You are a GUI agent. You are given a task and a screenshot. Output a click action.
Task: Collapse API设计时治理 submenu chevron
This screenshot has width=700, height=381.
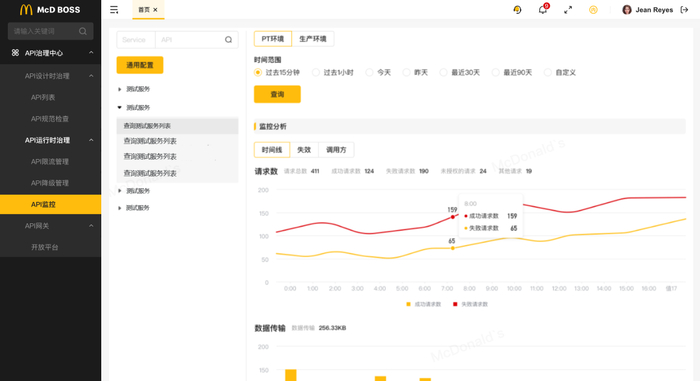click(91, 76)
